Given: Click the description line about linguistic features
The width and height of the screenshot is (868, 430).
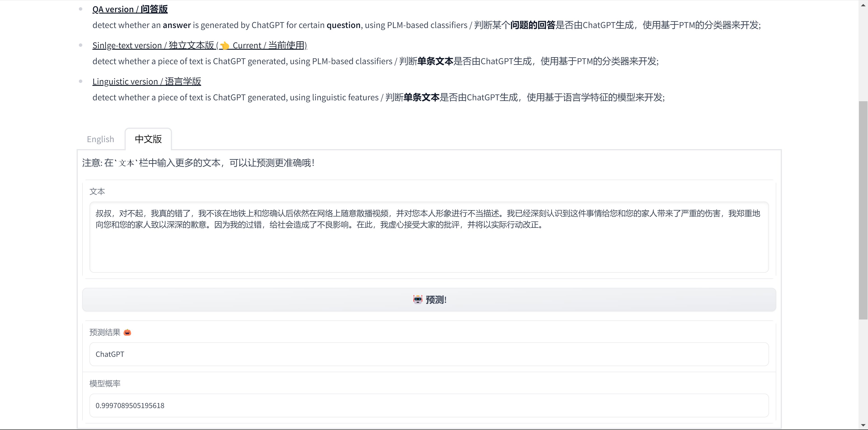Looking at the screenshot, I should pos(378,97).
